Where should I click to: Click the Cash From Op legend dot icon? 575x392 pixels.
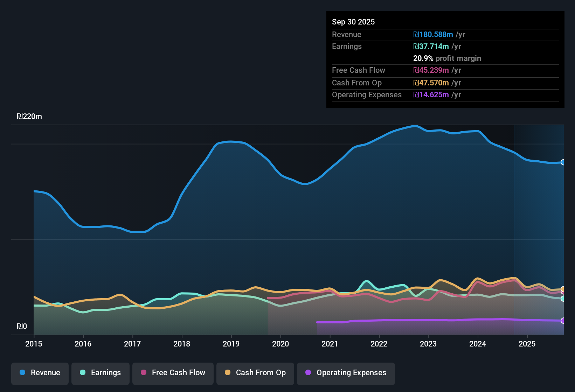[227, 373]
